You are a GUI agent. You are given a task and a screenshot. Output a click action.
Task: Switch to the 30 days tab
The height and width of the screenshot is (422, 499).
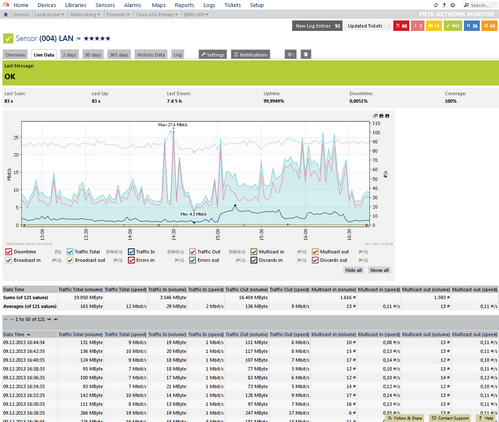(x=93, y=55)
